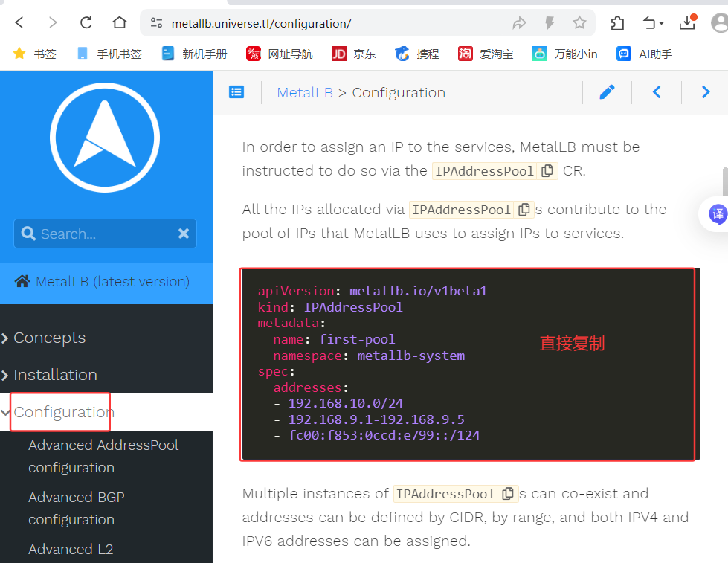
Task: Click the address bar URL
Action: pos(262,23)
